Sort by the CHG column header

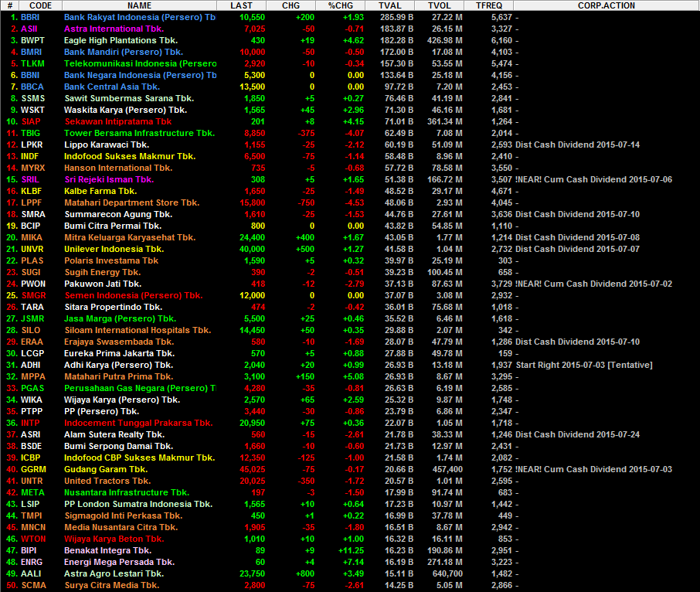pos(291,5)
